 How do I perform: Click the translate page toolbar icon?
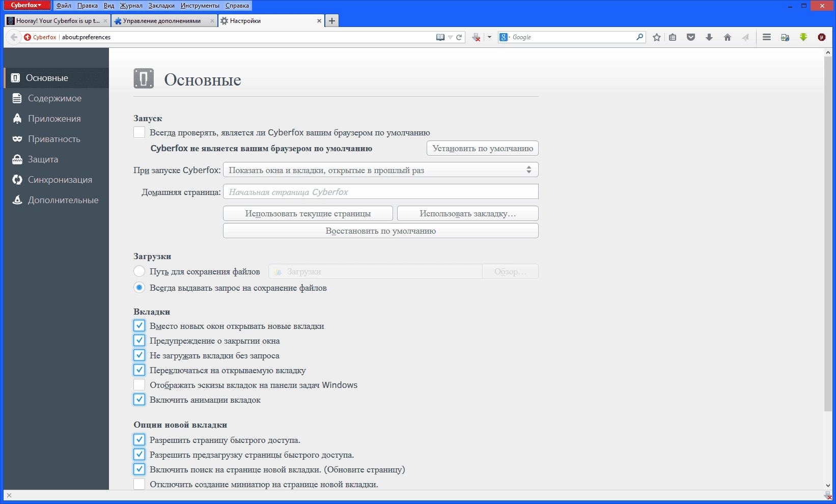785,37
